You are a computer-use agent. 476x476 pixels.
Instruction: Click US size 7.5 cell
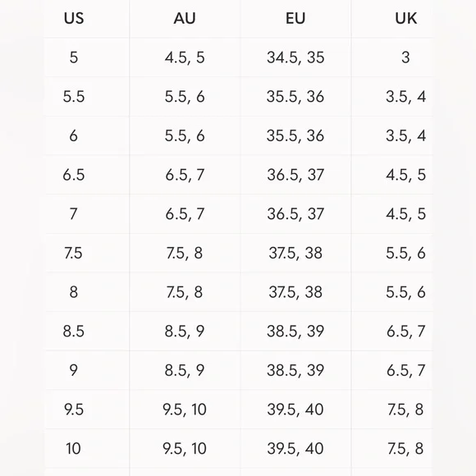(x=74, y=253)
